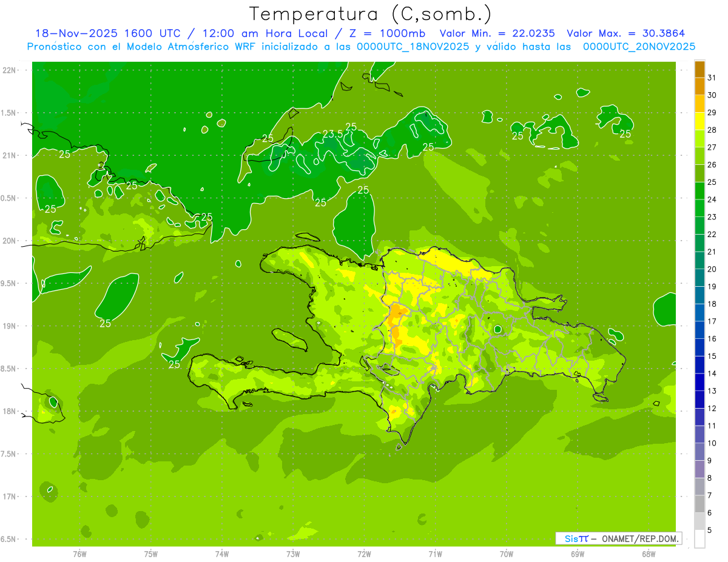Image resolution: width=728 pixels, height=562 pixels.
Task: Click the "22N" latitude axis label
Action: click(9, 70)
